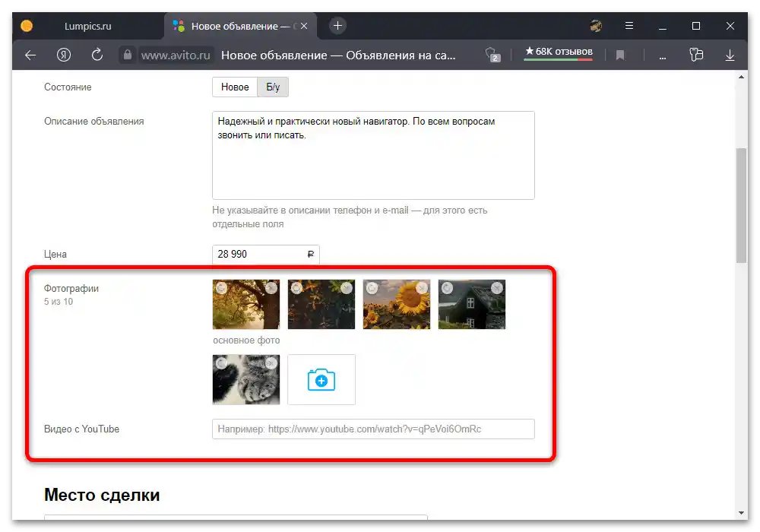The image size is (760, 532).
Task: Select the dark house photo thumbnail
Action: (472, 304)
